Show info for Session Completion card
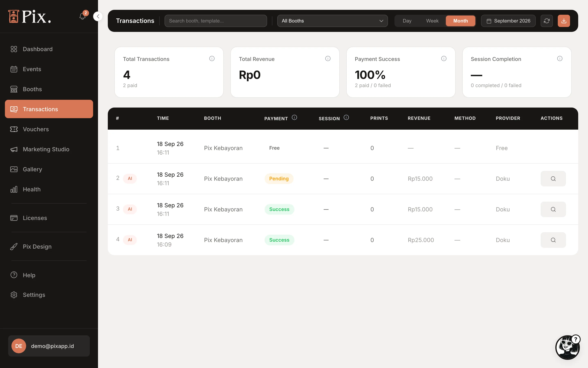 (560, 58)
